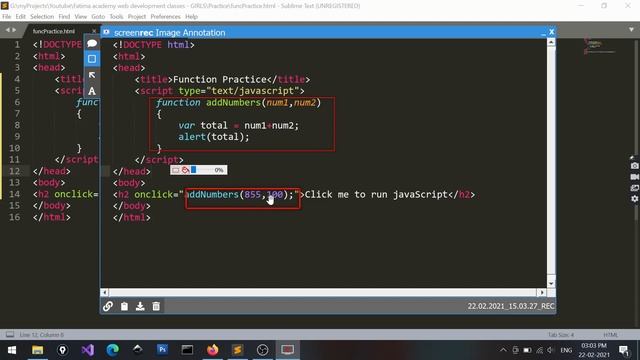640x360 pixels.
Task: Show hidden system tray icons
Action: (503, 350)
